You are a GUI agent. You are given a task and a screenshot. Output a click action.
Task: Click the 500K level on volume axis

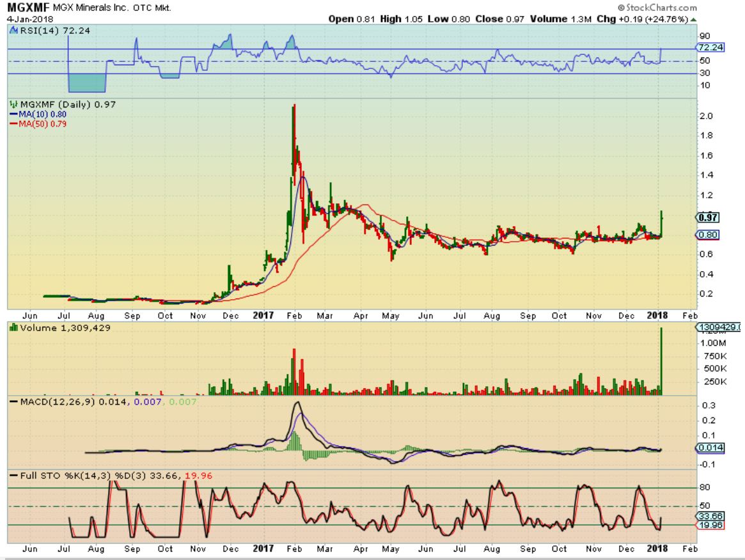pyautogui.click(x=715, y=369)
